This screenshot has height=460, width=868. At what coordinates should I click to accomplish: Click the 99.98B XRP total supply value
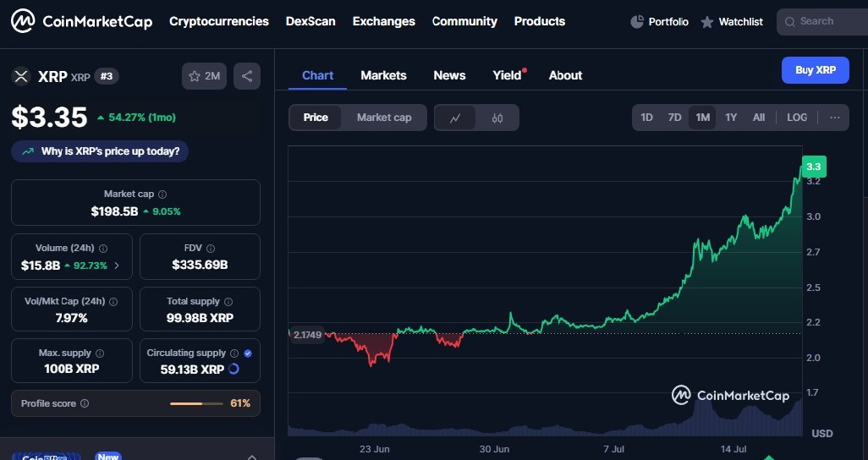[200, 318]
